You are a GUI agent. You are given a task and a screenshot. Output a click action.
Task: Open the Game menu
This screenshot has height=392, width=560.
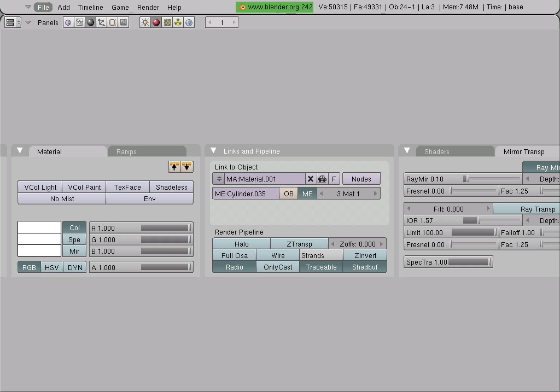pos(120,7)
